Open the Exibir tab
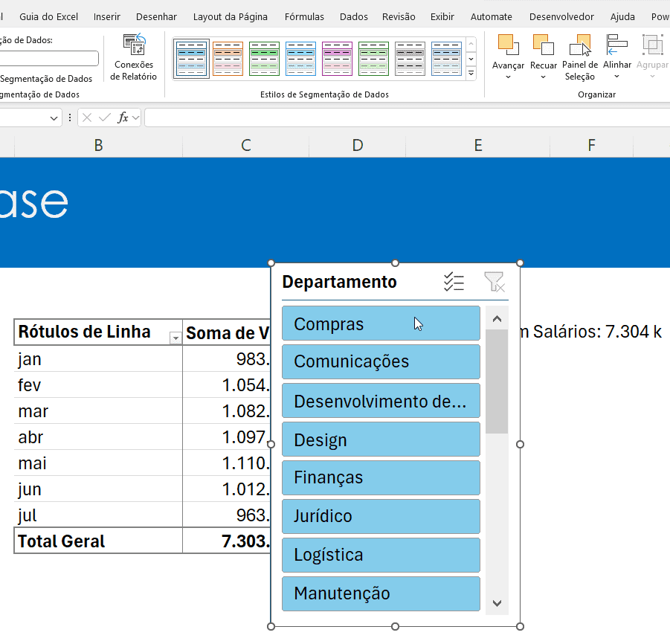Viewport: 670px width, 644px height. click(442, 16)
